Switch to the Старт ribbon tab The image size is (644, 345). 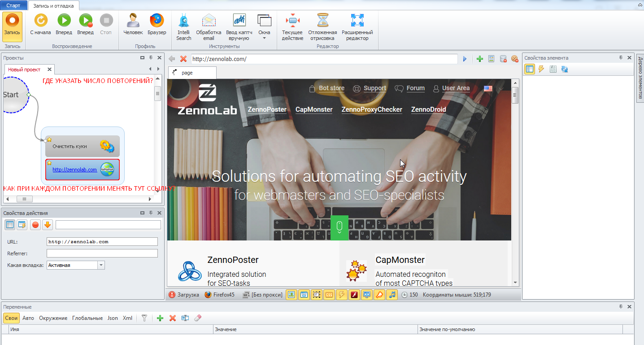pos(13,5)
